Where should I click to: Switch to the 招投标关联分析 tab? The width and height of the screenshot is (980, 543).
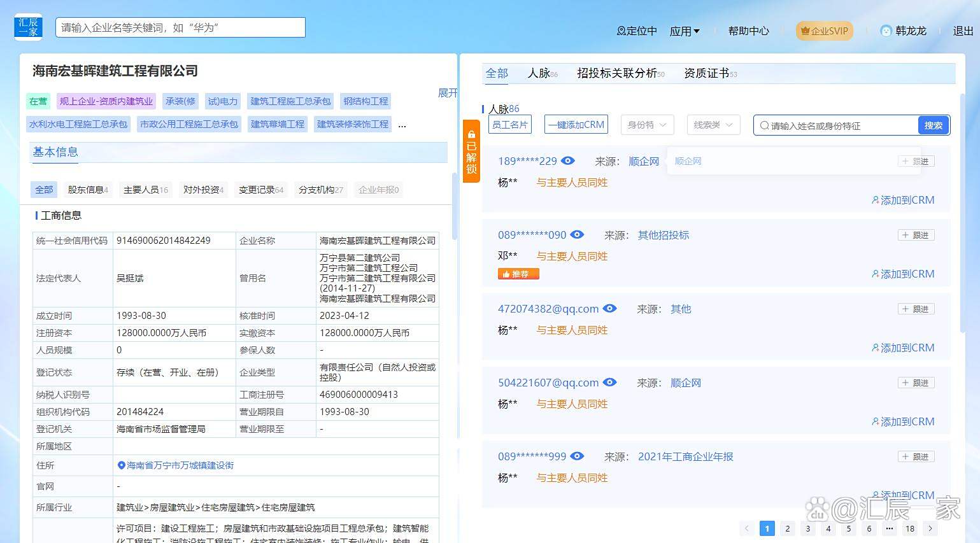pyautogui.click(x=620, y=73)
